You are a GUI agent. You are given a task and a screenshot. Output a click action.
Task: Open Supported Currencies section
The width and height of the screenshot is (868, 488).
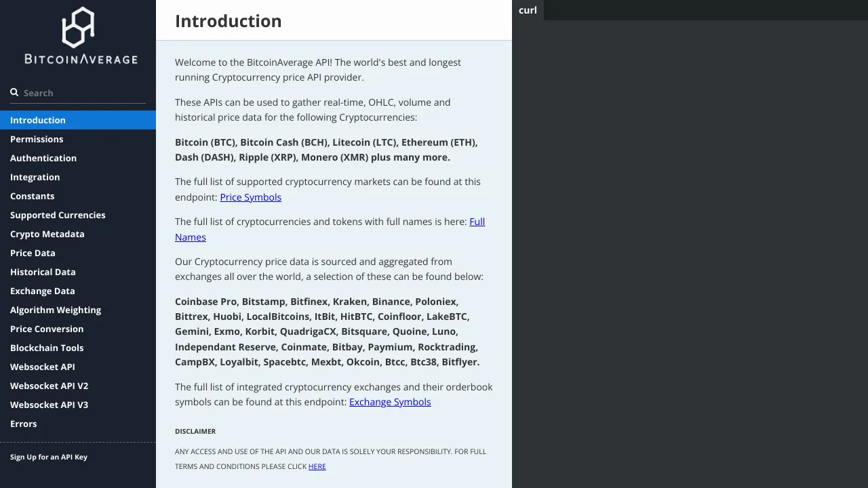78,215
